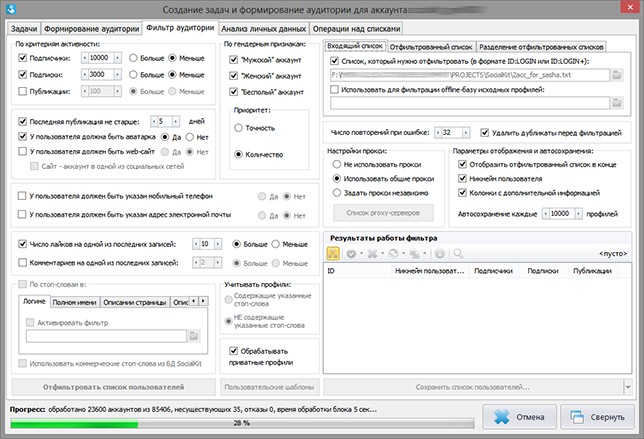This screenshot has height=439, width=644.
Task: Select the Точность priority option
Action: point(238,128)
